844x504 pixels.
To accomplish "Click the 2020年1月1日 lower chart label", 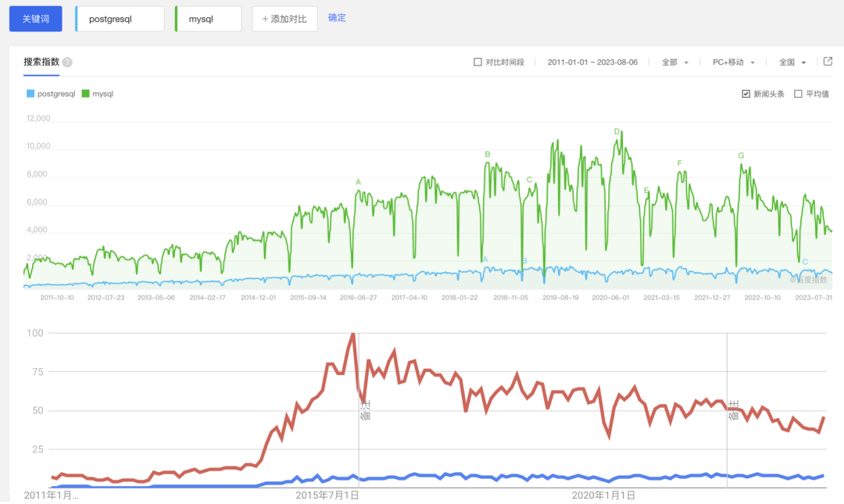I will coord(603,495).
